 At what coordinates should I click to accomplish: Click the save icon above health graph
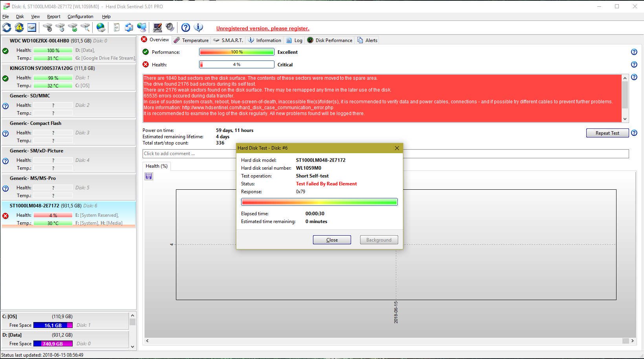149,176
